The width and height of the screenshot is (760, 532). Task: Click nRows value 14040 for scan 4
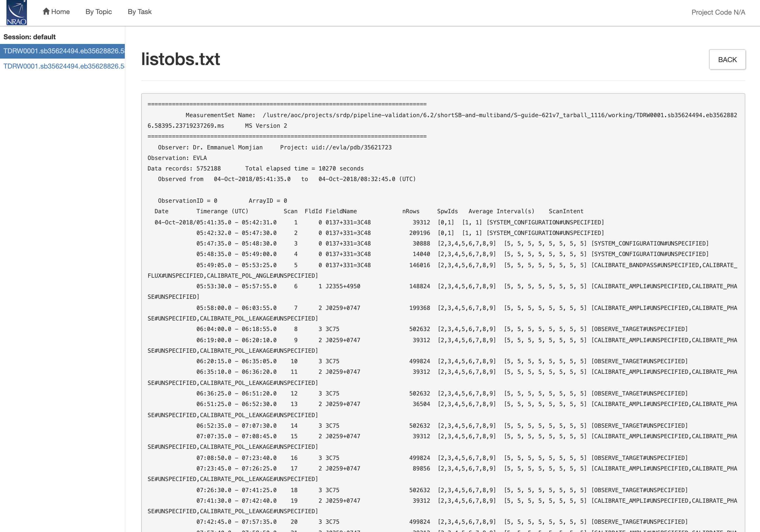[421, 254]
